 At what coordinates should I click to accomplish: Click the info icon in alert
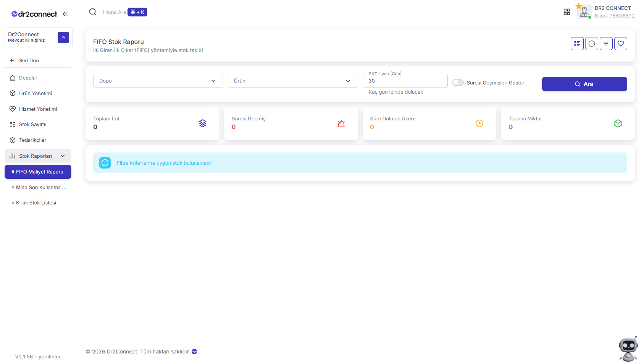point(105,163)
